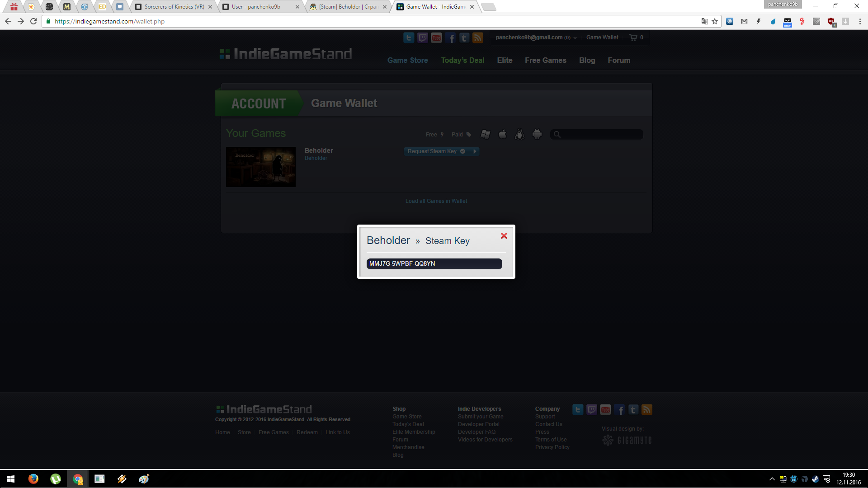868x488 pixels.
Task: Bookmark this page with the star icon
Action: click(x=715, y=21)
